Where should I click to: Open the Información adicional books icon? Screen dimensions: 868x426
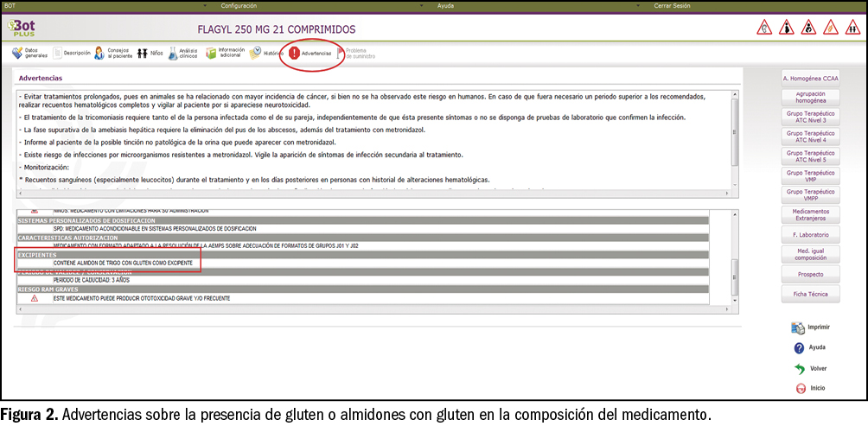pyautogui.click(x=211, y=53)
